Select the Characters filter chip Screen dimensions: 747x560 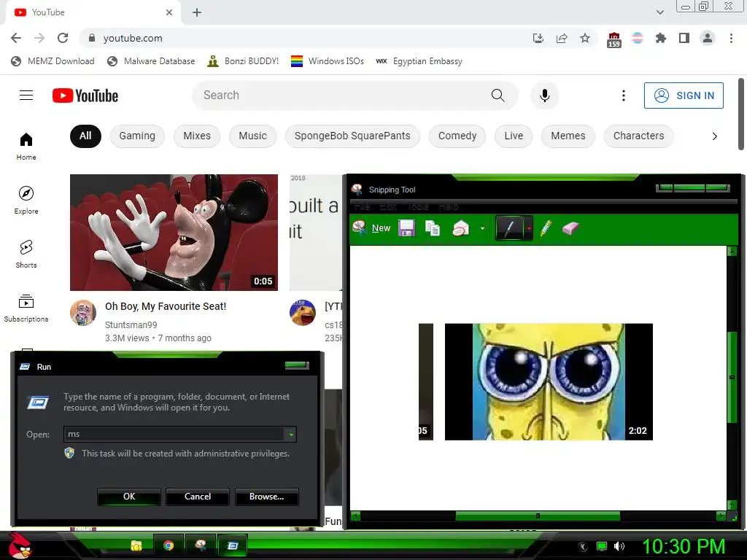click(638, 136)
